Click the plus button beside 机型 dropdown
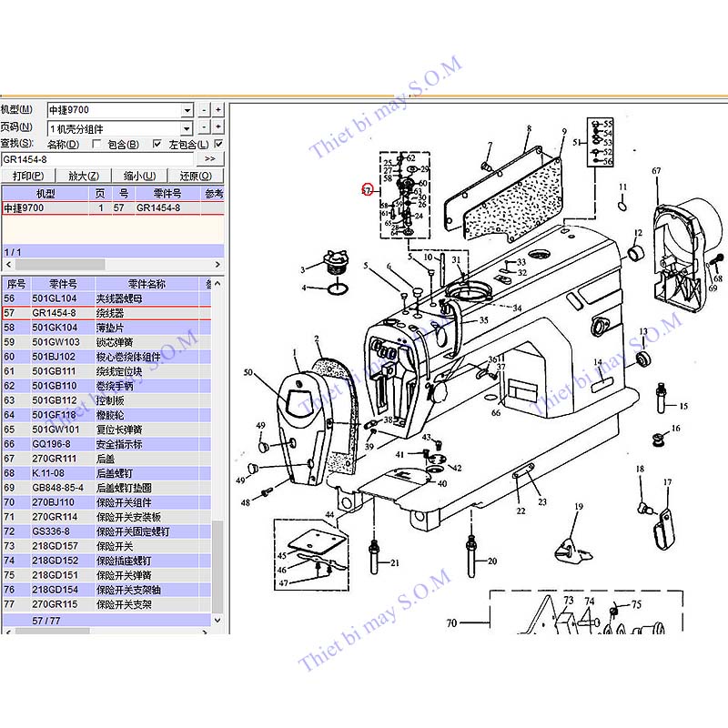Screen dimensions: 728x728 (218, 110)
